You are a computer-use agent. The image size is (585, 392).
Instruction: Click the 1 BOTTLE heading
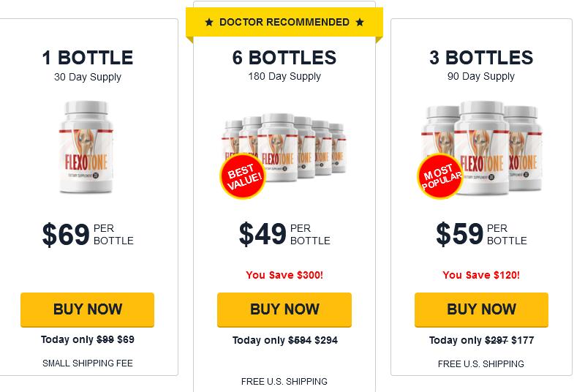tap(88, 58)
